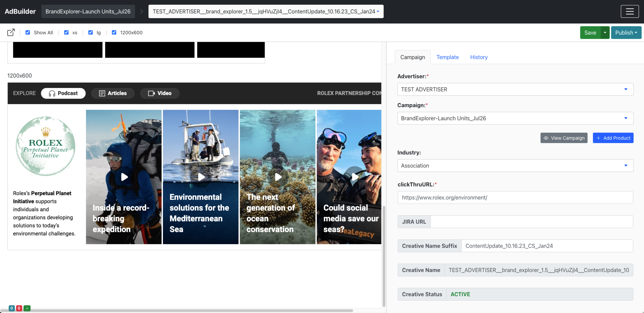Viewport: 644px width, 313px height.
Task: Click the green checkmark status badge
Action: coord(27,308)
